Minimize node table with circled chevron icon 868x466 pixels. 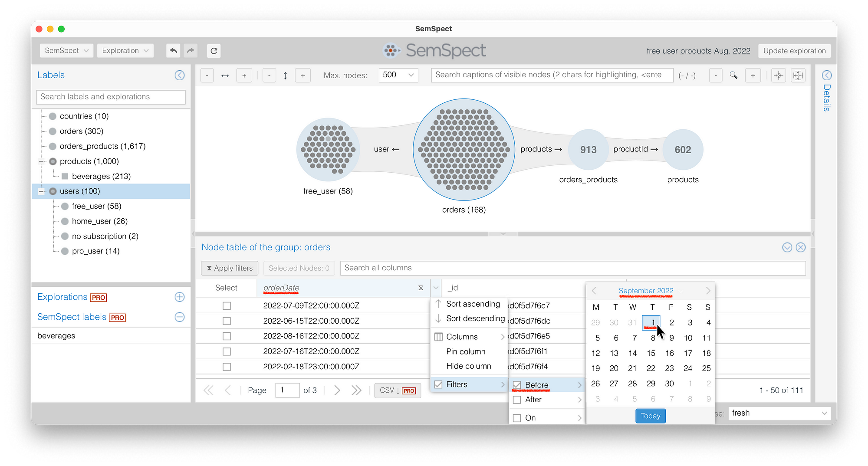pos(787,247)
